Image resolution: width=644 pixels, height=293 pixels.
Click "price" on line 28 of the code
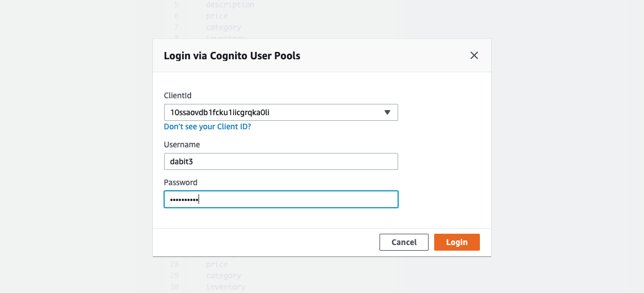tap(217, 264)
